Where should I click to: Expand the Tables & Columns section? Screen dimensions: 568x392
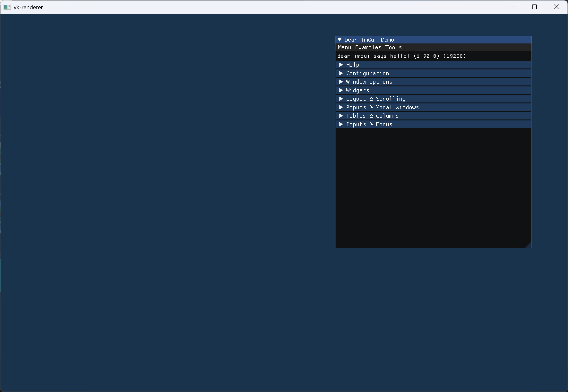point(433,116)
